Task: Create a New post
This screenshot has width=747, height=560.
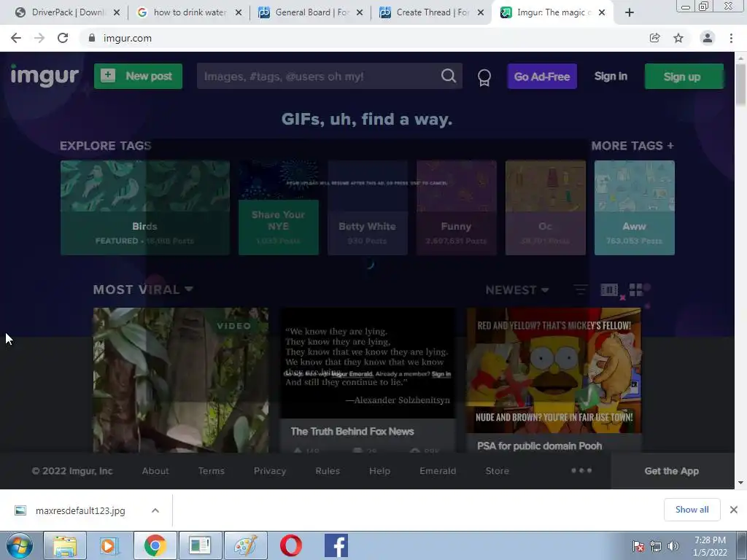Action: tap(138, 76)
